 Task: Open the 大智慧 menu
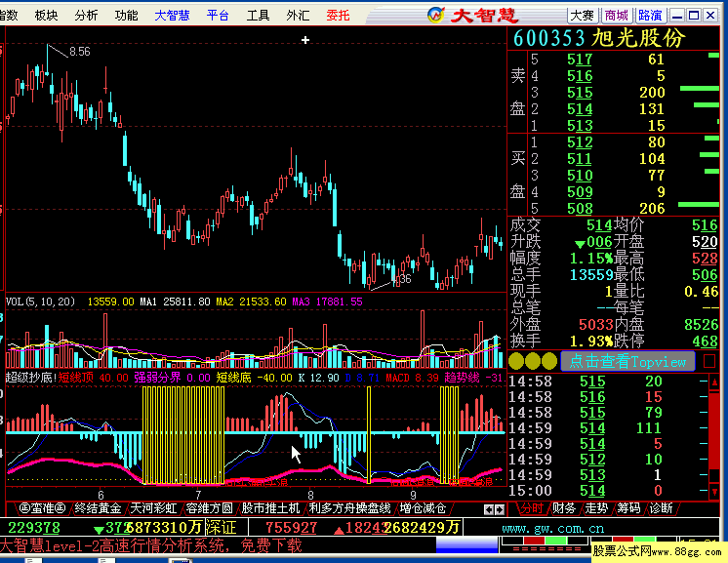(173, 16)
